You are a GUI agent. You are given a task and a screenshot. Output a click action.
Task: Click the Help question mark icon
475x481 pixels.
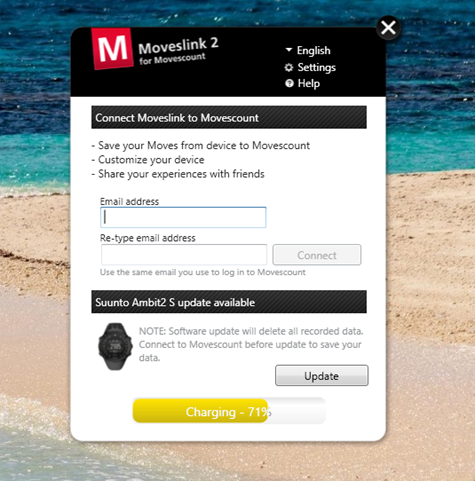(x=289, y=83)
